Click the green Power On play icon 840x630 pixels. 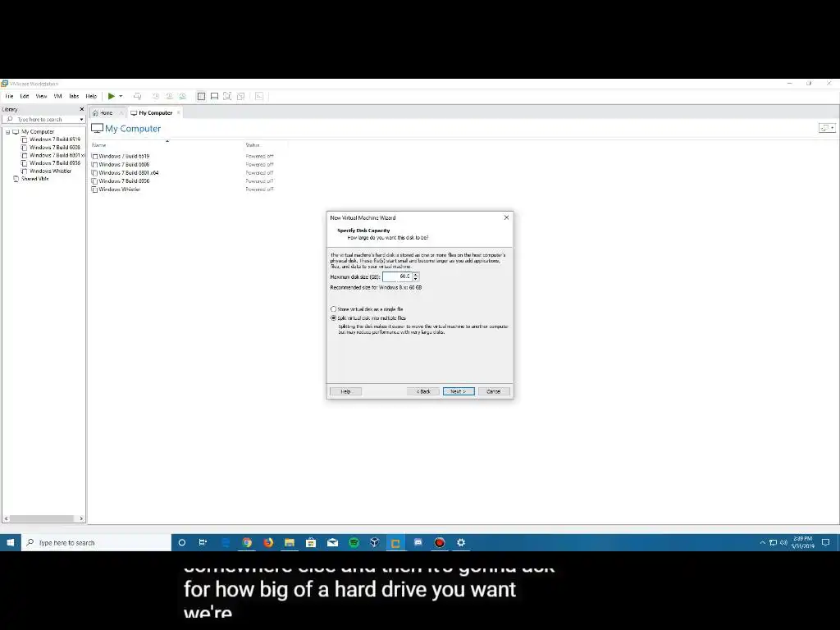[x=112, y=97]
